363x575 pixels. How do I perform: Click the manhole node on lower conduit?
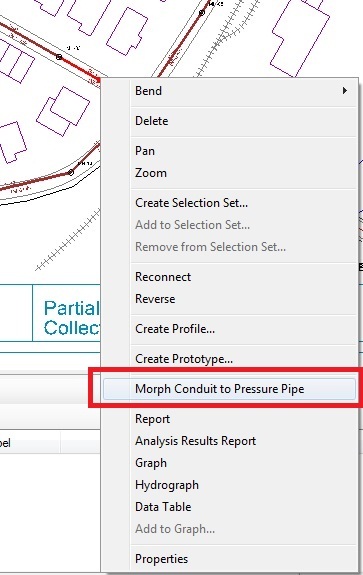pos(71,172)
